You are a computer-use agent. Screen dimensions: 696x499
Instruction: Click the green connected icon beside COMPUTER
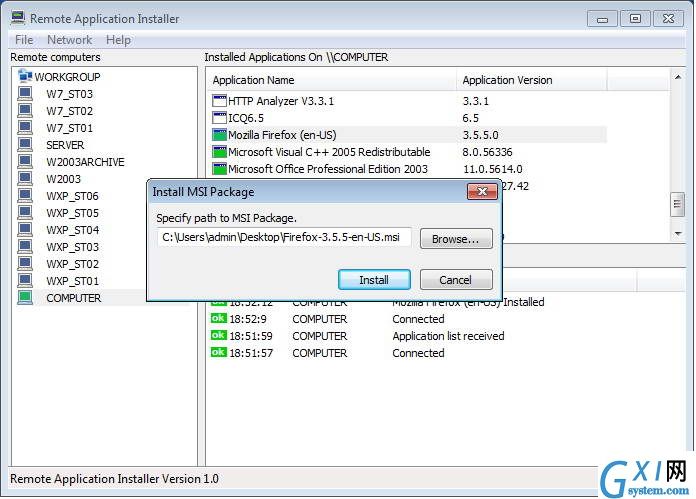(x=25, y=297)
